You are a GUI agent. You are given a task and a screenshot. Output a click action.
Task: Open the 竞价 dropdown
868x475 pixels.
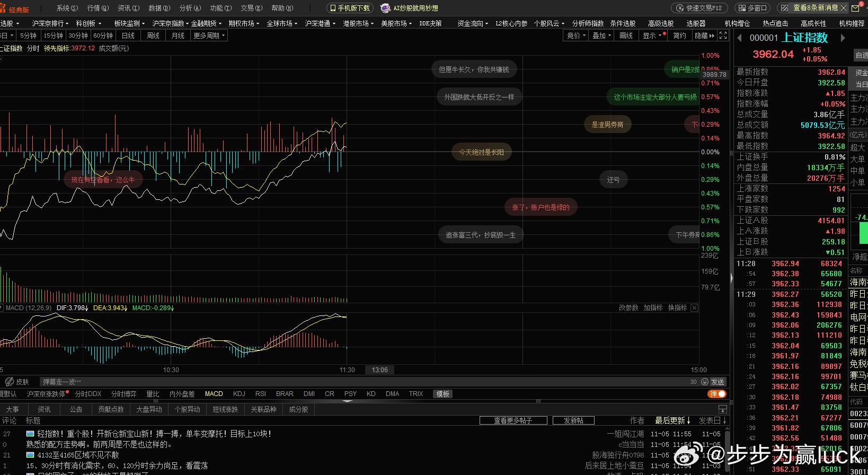pos(575,36)
